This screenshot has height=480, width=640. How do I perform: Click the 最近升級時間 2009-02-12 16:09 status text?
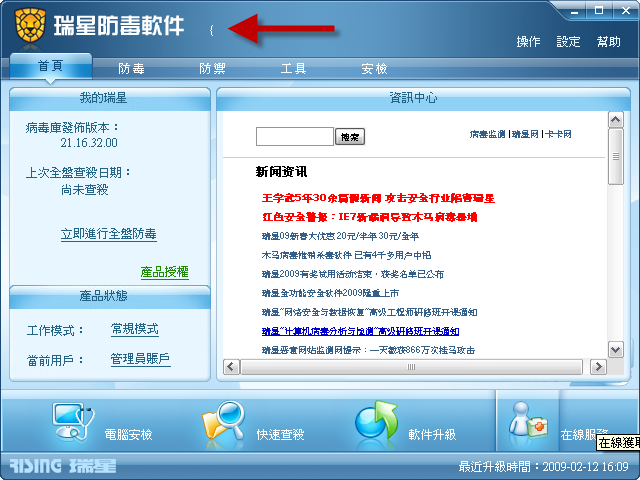[x=544, y=466]
